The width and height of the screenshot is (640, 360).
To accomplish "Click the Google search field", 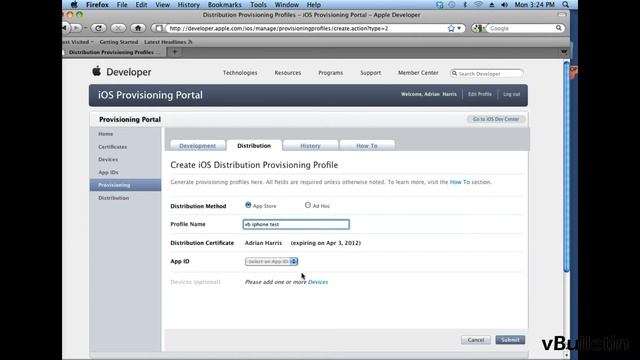I will point(521,28).
